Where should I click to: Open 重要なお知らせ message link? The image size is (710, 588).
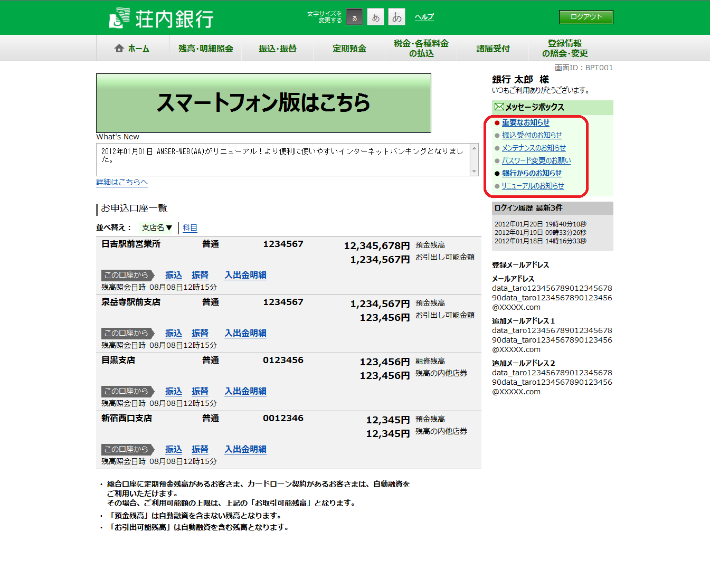(x=525, y=122)
